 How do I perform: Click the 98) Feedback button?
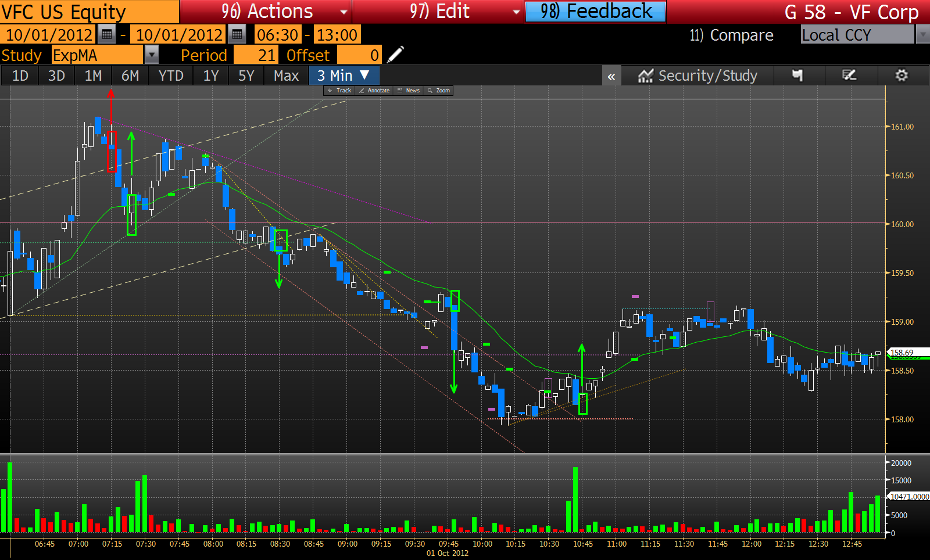coord(596,12)
